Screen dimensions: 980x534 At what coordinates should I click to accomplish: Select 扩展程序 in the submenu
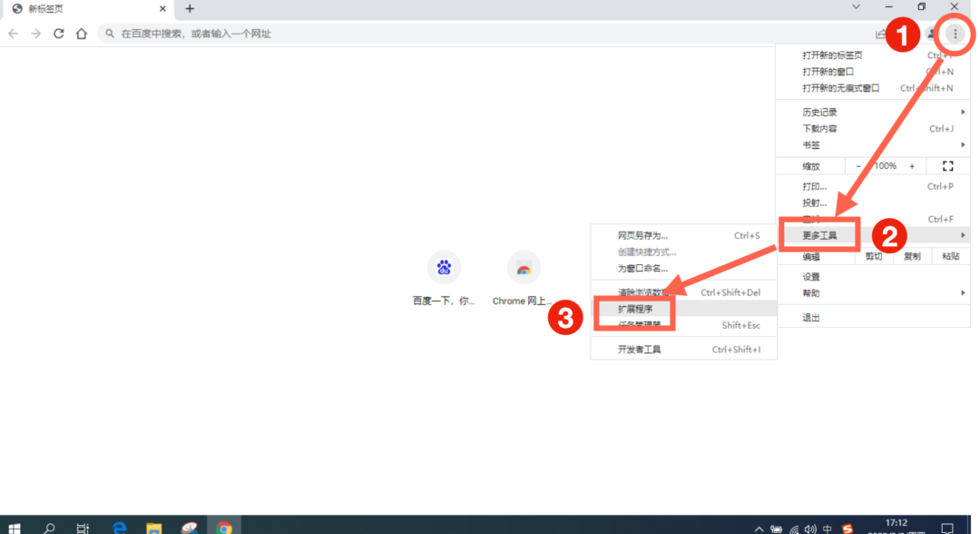tap(635, 309)
